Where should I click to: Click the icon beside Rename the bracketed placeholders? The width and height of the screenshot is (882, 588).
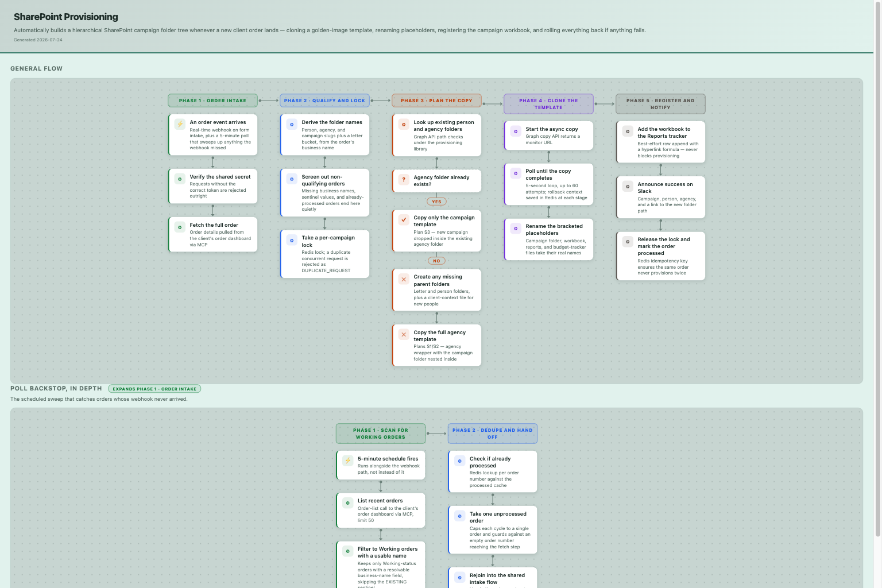pos(516,228)
